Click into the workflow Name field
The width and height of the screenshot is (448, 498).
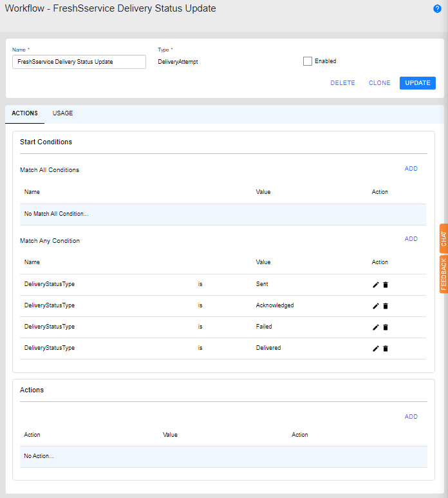tap(79, 62)
